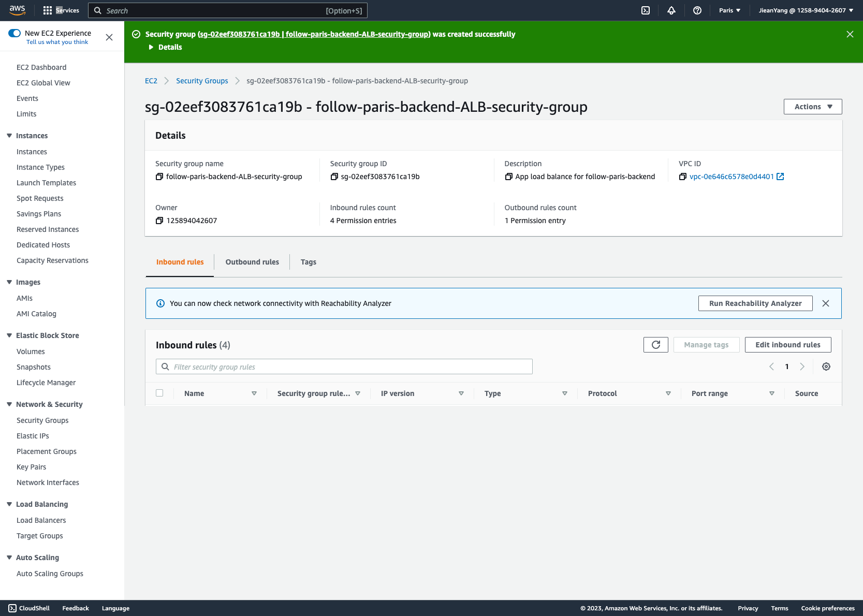This screenshot has height=616, width=863.
Task: Open CloudShell icon in top bar
Action: [646, 10]
